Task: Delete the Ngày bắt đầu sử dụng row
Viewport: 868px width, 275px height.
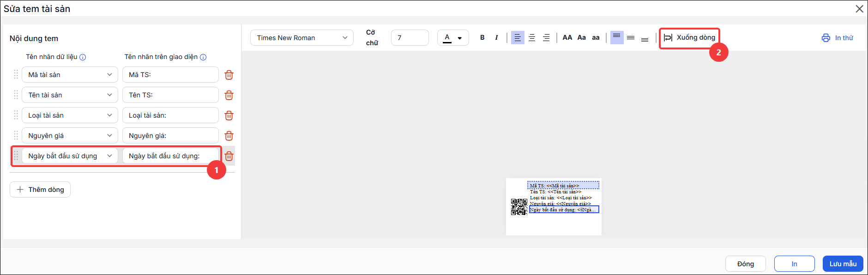Action: point(229,156)
